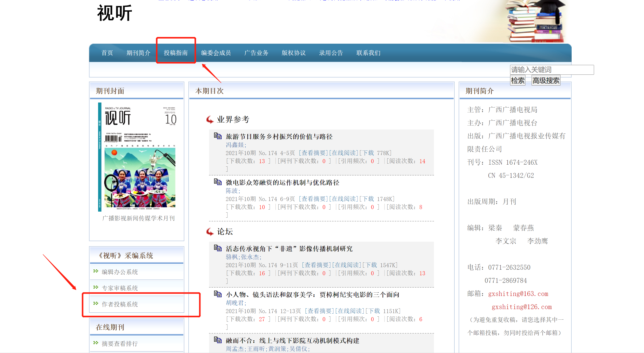The width and height of the screenshot is (644, 353).
Task: Click 在线阅读 for the 12-13页 article
Action: pyautogui.click(x=350, y=311)
